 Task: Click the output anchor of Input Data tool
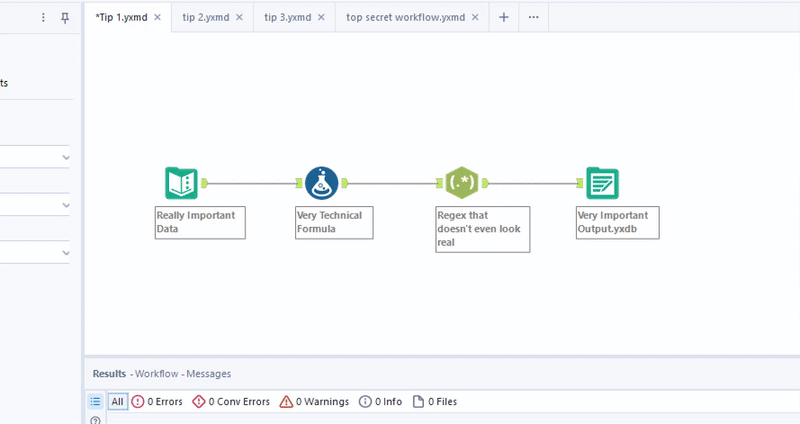[x=205, y=183]
